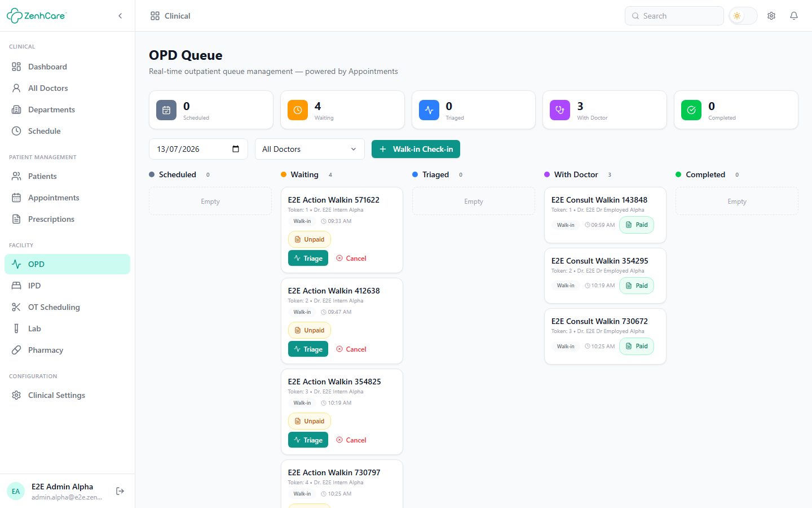Navigate to Patients
812x508 pixels.
[x=68, y=176]
